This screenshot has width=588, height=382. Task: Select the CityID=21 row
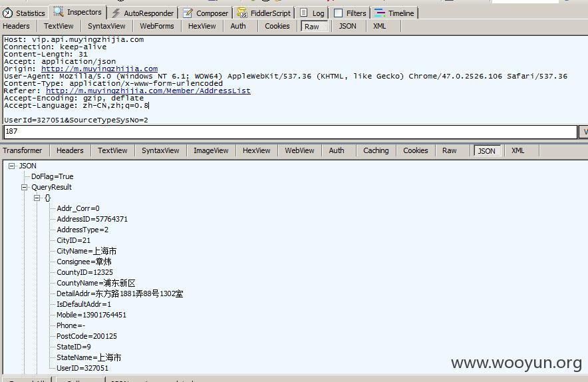[73, 240]
